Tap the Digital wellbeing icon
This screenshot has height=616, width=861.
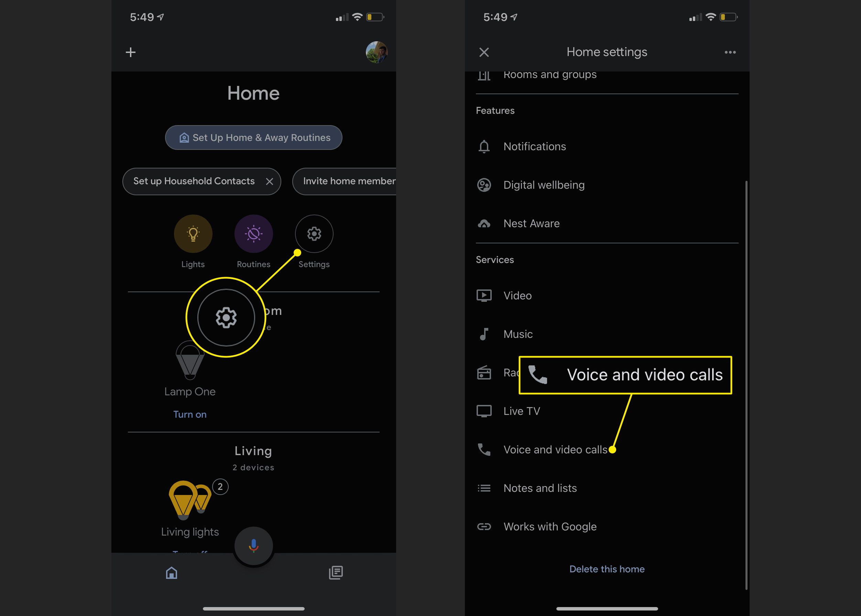(x=486, y=185)
